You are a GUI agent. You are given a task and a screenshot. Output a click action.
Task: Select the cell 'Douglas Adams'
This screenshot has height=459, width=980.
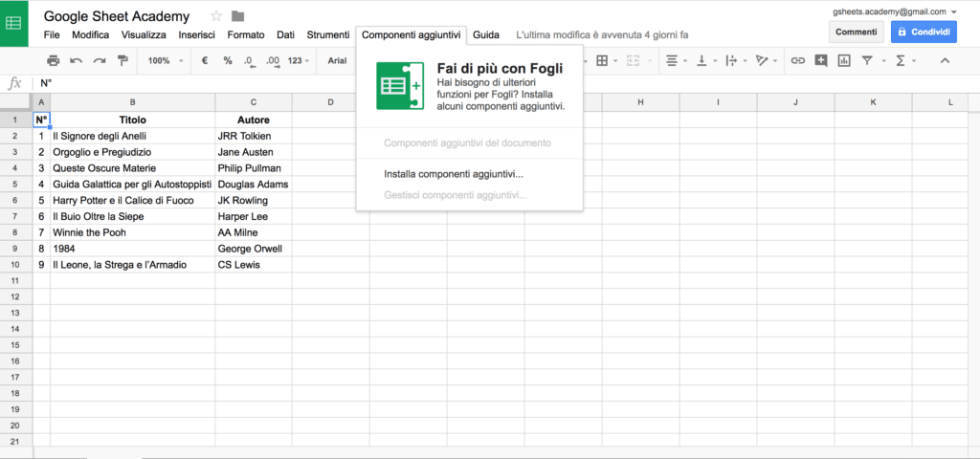[x=253, y=185]
